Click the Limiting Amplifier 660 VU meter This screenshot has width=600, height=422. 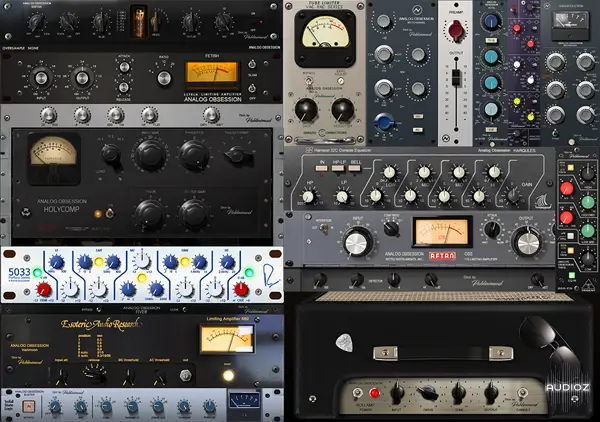227,339
